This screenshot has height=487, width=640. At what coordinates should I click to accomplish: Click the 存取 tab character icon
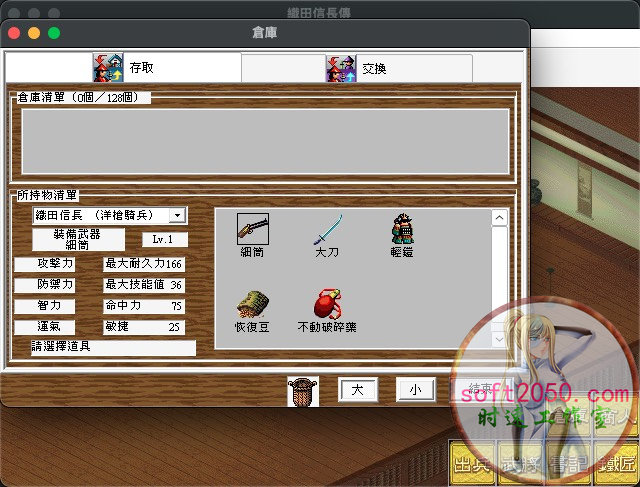coord(107,68)
